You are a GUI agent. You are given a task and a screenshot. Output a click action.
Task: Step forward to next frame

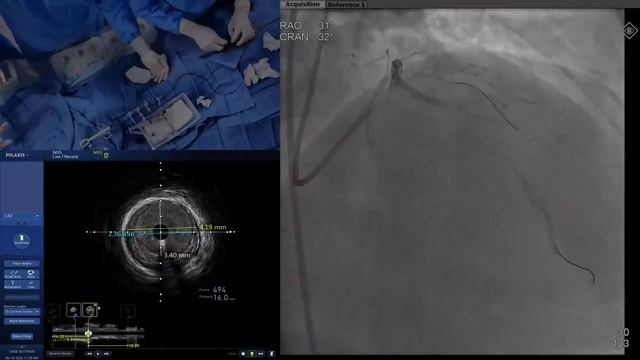click(107, 354)
